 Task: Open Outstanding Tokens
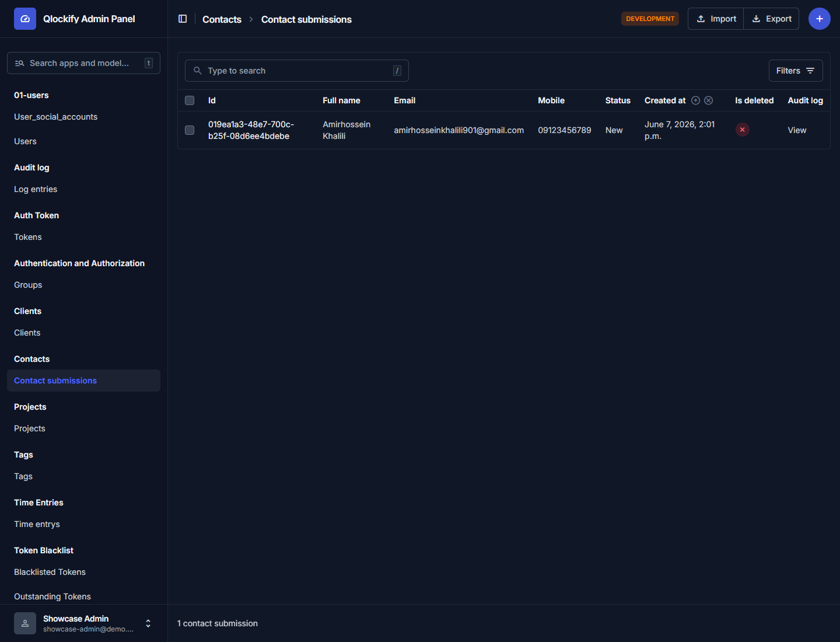tap(52, 596)
